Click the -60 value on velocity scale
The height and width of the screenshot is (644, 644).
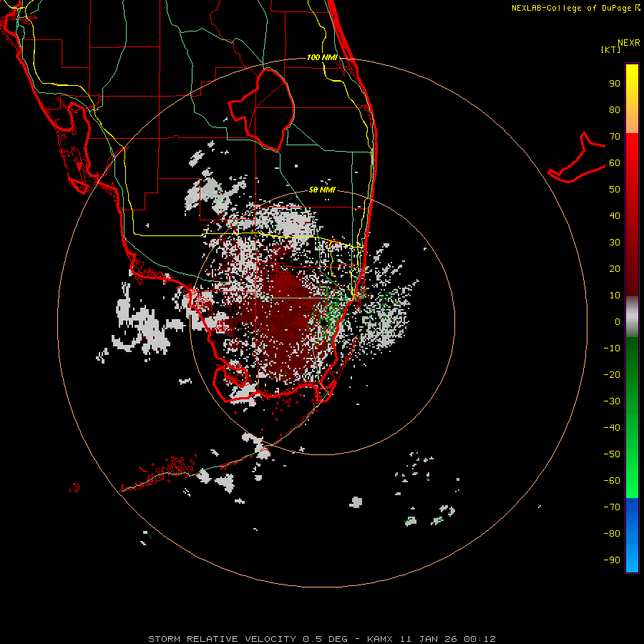point(612,481)
